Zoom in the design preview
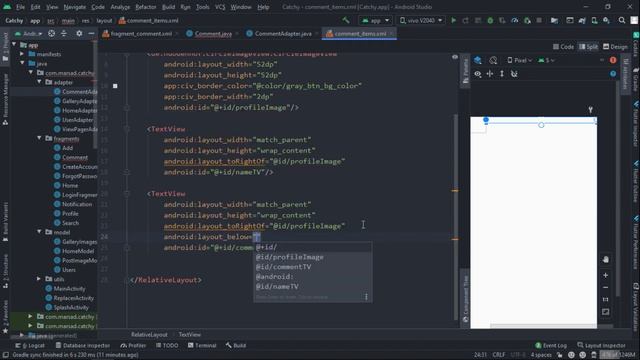This screenshot has width=640, height=360. pyautogui.click(x=606, y=276)
